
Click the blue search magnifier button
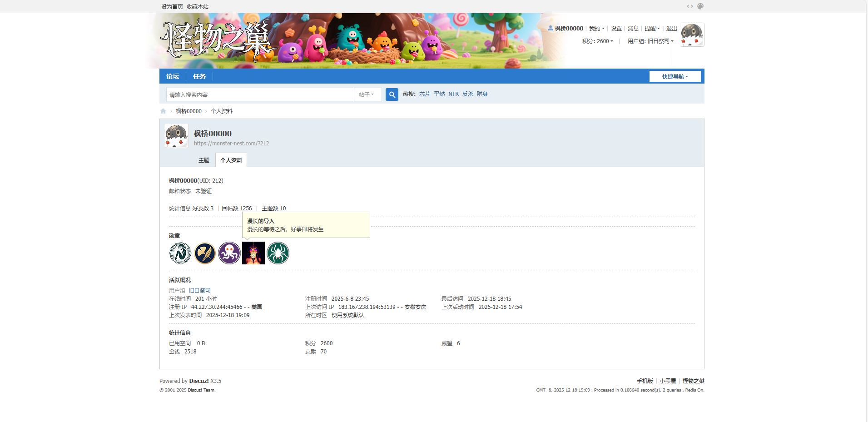point(392,94)
